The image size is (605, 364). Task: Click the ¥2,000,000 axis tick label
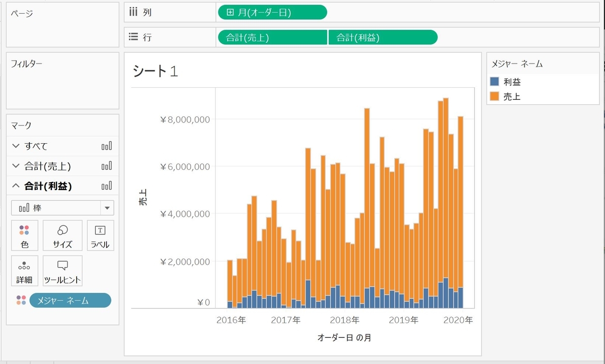coord(185,262)
